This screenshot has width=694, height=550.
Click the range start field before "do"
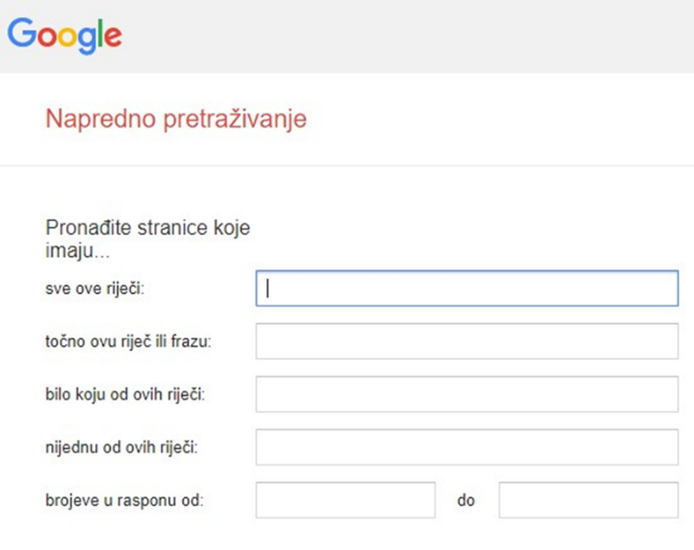point(346,499)
